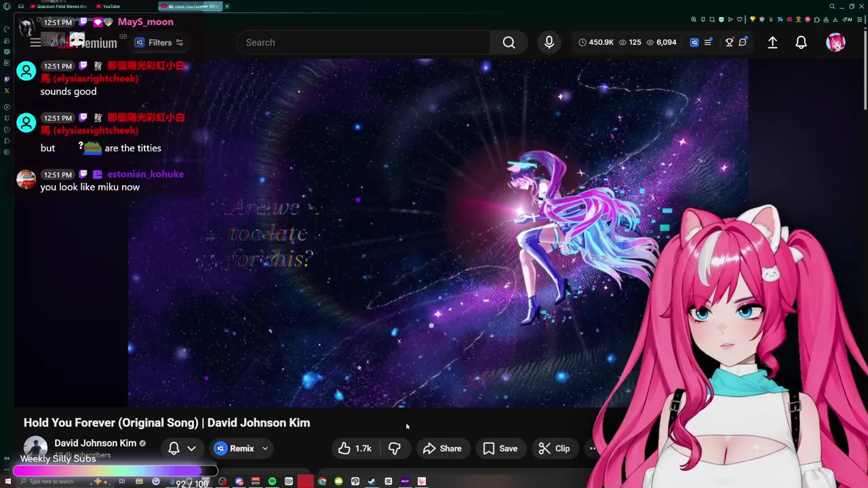Click the padlock extension toolbar icon
The width and height of the screenshot is (868, 488).
tap(826, 19)
